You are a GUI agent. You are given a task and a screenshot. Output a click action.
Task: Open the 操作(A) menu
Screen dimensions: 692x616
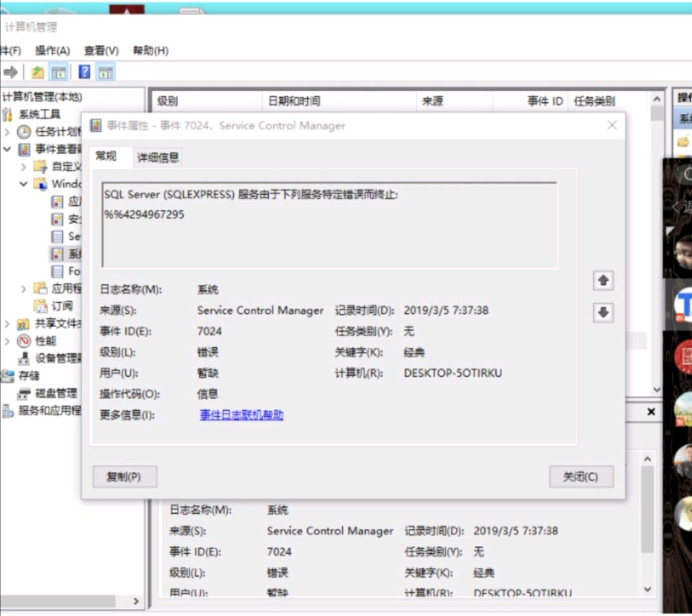53,51
